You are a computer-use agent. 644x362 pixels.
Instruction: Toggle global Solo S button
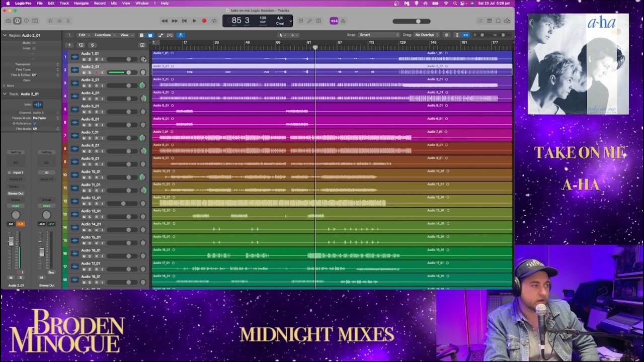tap(92, 45)
